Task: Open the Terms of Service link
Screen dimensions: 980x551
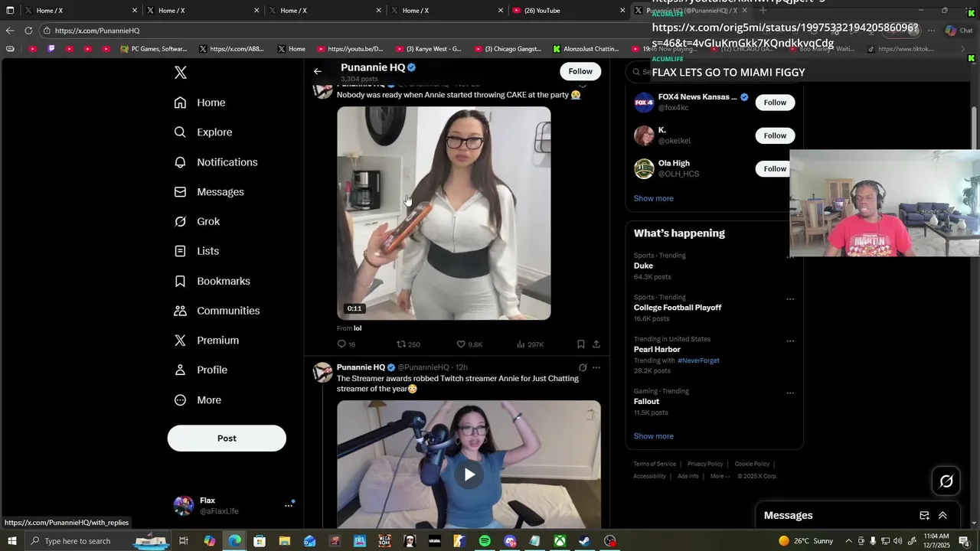Action: pos(655,464)
